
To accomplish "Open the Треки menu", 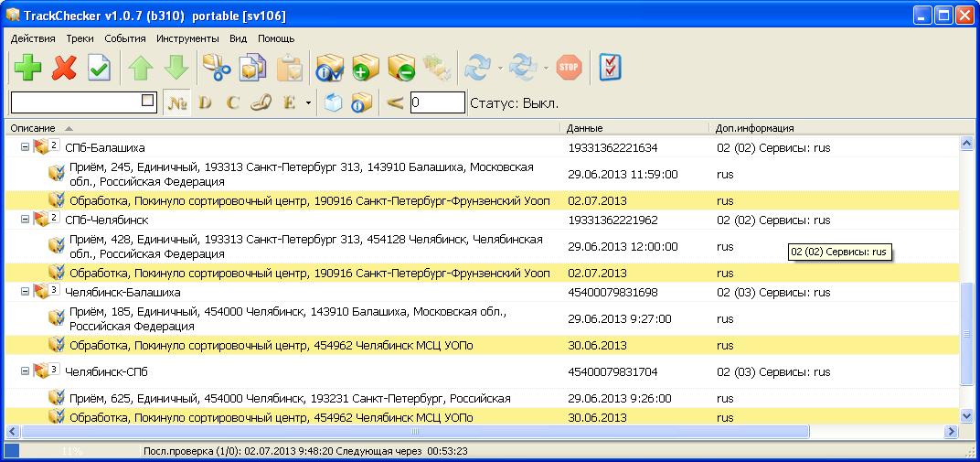I will click(80, 38).
